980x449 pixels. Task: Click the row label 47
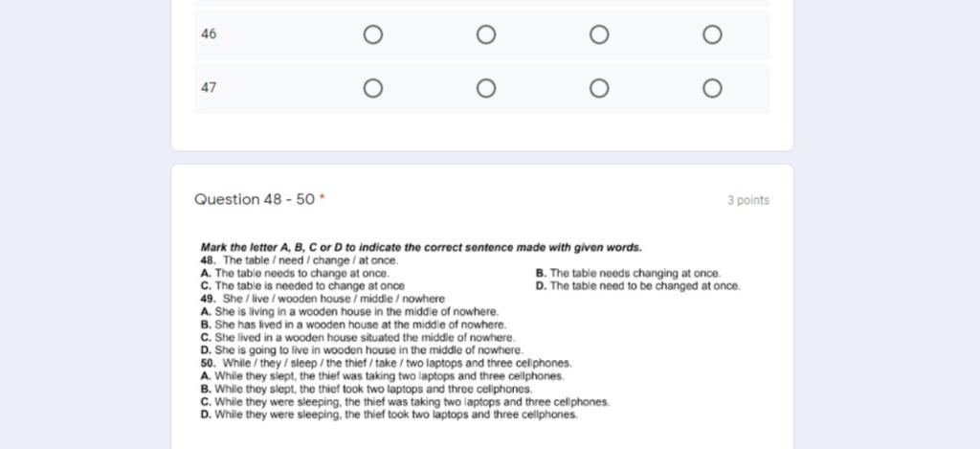click(209, 88)
